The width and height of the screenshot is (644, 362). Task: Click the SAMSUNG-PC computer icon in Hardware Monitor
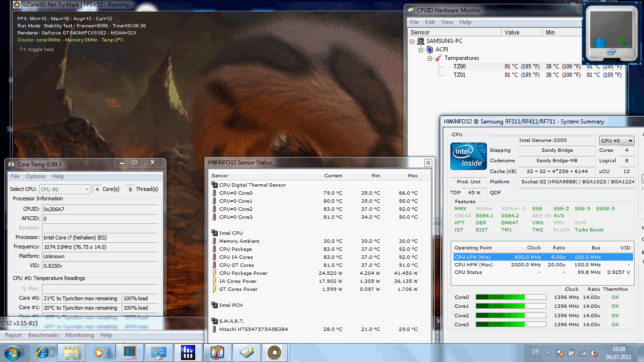(421, 41)
